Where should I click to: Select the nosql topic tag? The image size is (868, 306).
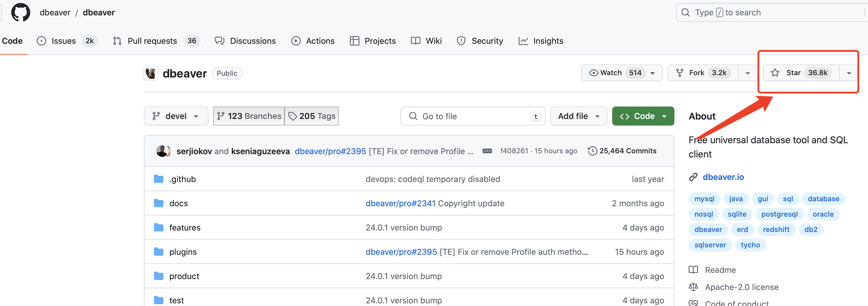pyautogui.click(x=704, y=214)
